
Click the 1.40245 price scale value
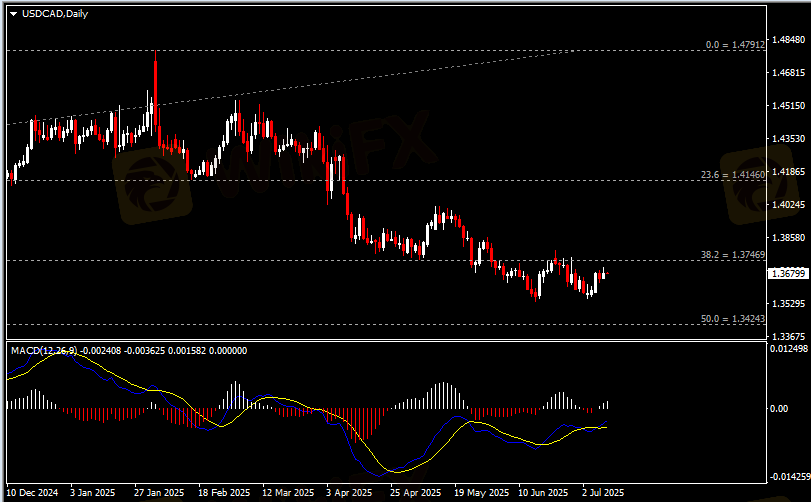point(788,205)
